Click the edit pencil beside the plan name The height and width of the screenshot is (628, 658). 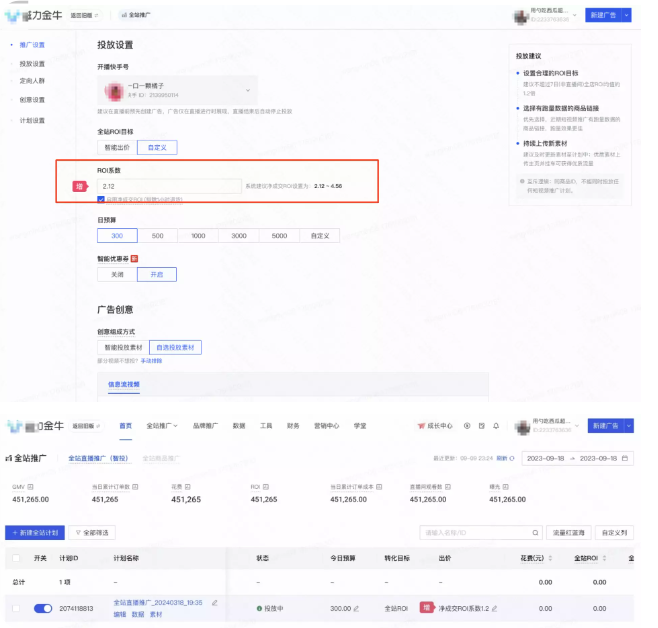214,603
